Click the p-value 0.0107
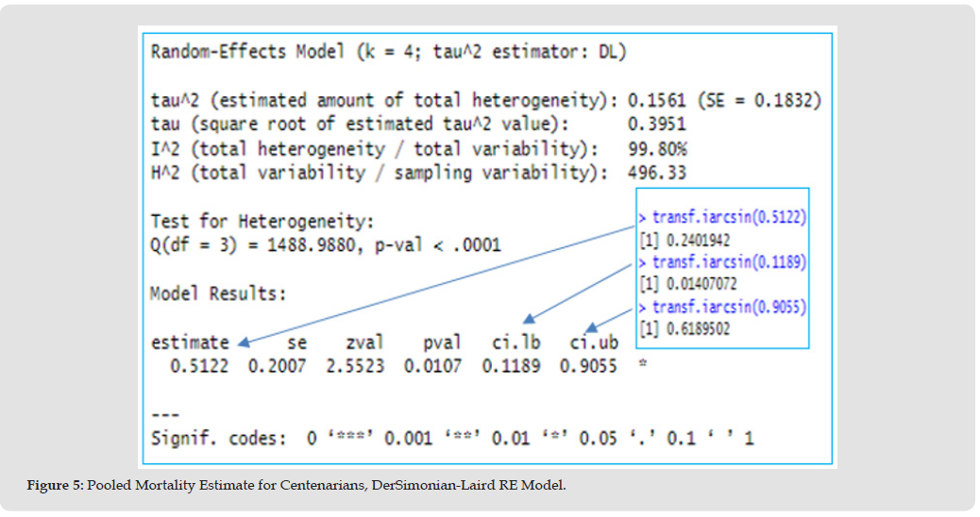The height and width of the screenshot is (517, 980). tap(432, 366)
